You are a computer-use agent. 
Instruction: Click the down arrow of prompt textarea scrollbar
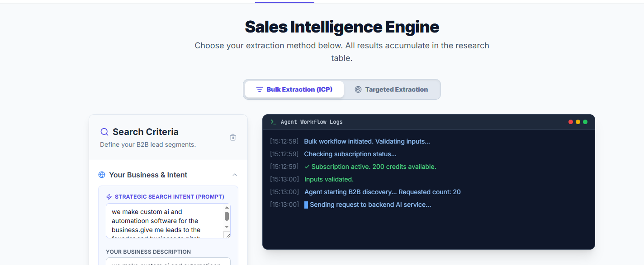[x=227, y=227]
